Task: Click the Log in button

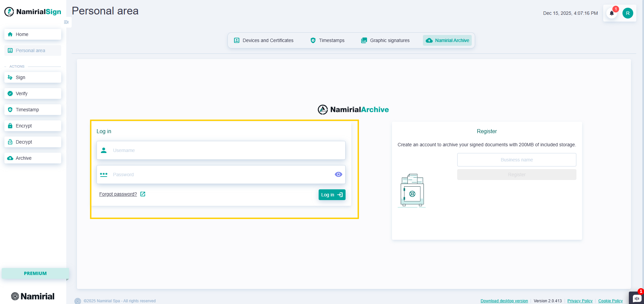Action: tap(332, 194)
